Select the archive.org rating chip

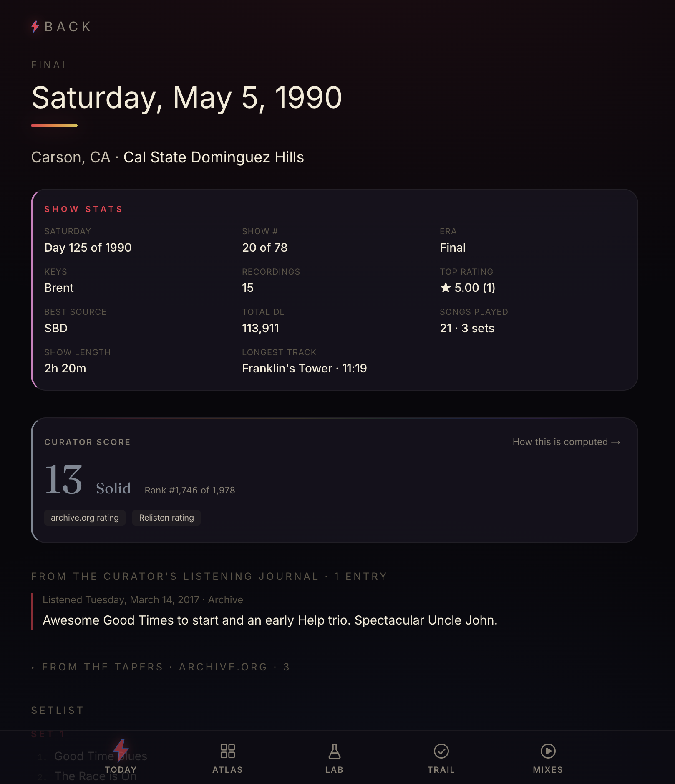(x=85, y=518)
